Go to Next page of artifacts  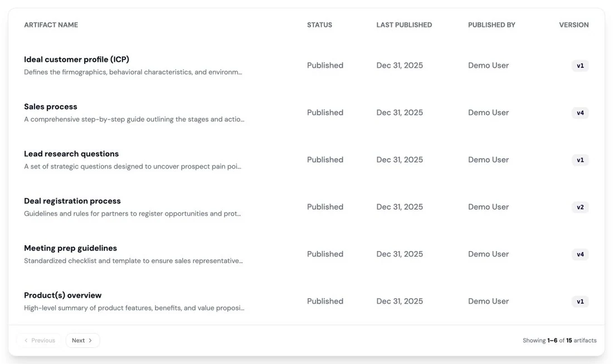82,340
